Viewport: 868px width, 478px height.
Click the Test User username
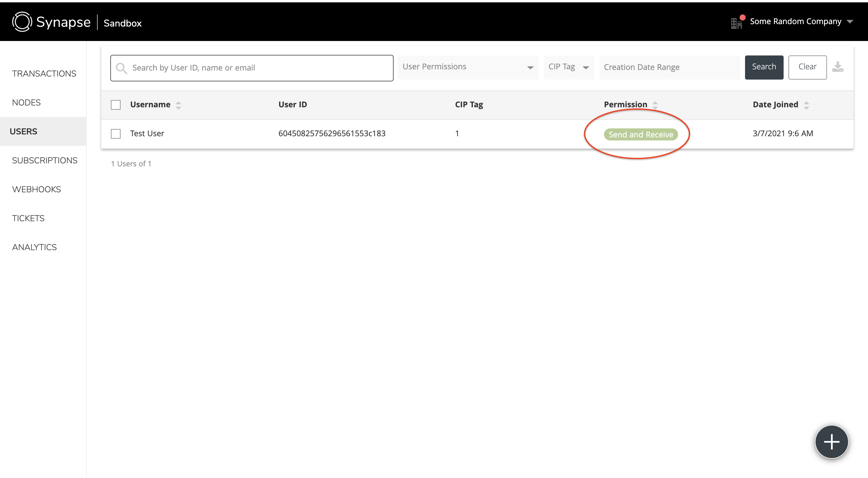(x=147, y=134)
